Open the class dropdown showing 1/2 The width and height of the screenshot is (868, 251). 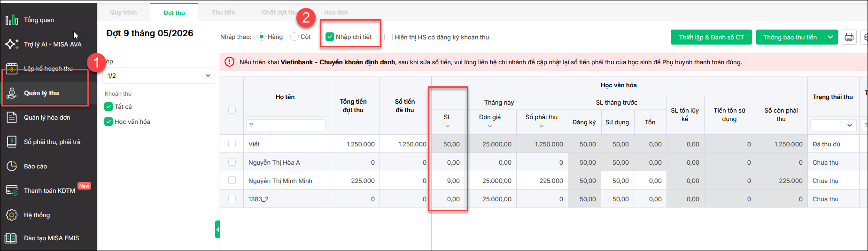point(159,76)
